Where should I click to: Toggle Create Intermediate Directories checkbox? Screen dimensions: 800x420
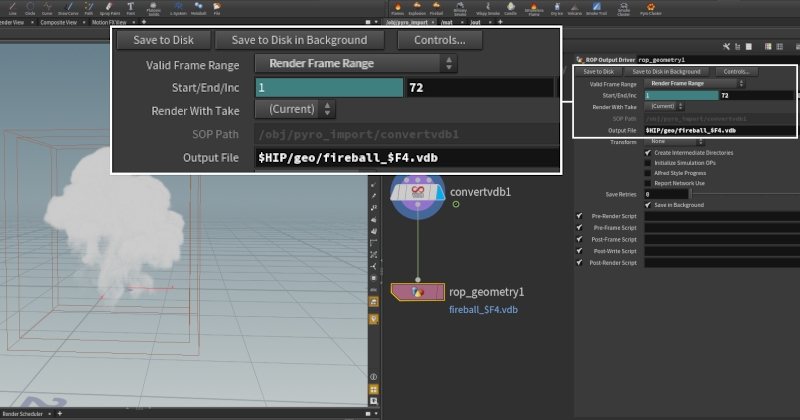(649, 152)
